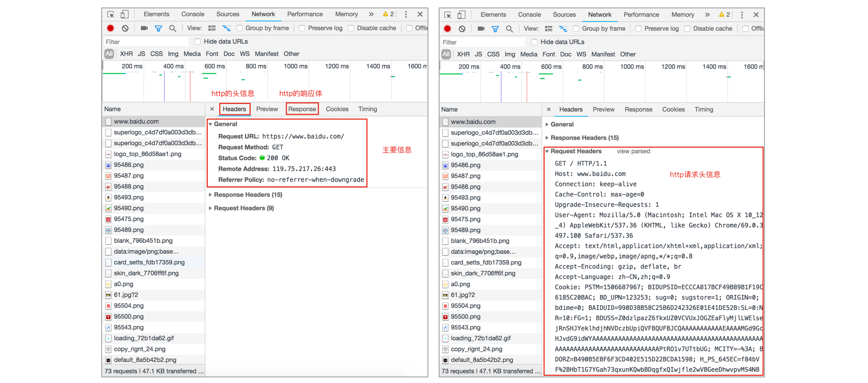Clear network log in left DevTools
Screen dimensions: 868x383
tap(125, 28)
